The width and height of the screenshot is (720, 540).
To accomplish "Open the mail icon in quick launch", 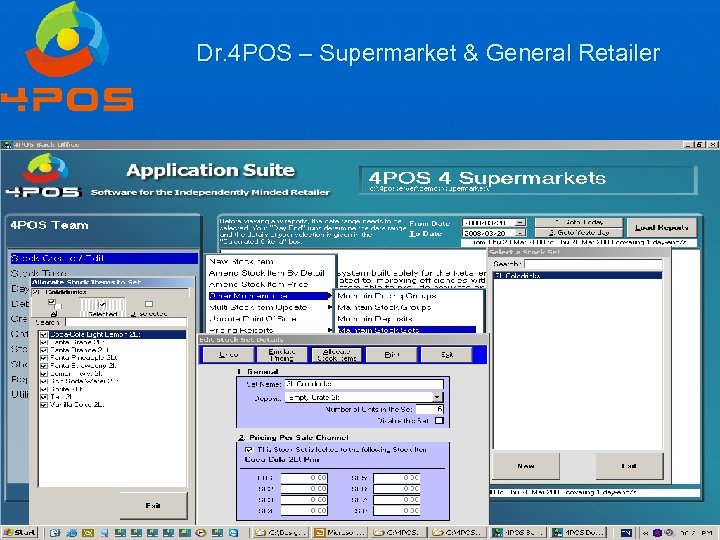I will 87,533.
